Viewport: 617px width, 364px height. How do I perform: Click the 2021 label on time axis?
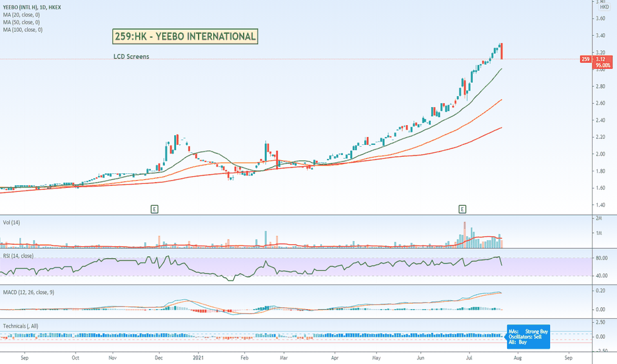tap(199, 357)
